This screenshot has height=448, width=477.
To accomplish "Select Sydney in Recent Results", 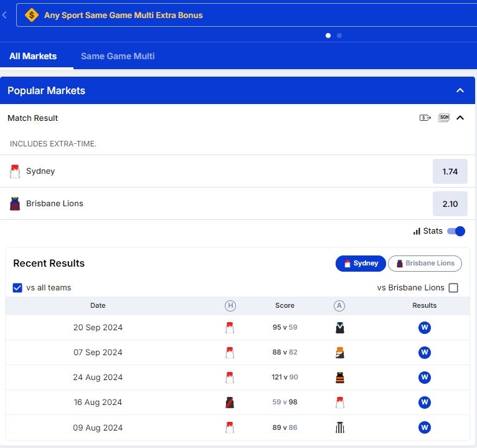I will 361,264.
